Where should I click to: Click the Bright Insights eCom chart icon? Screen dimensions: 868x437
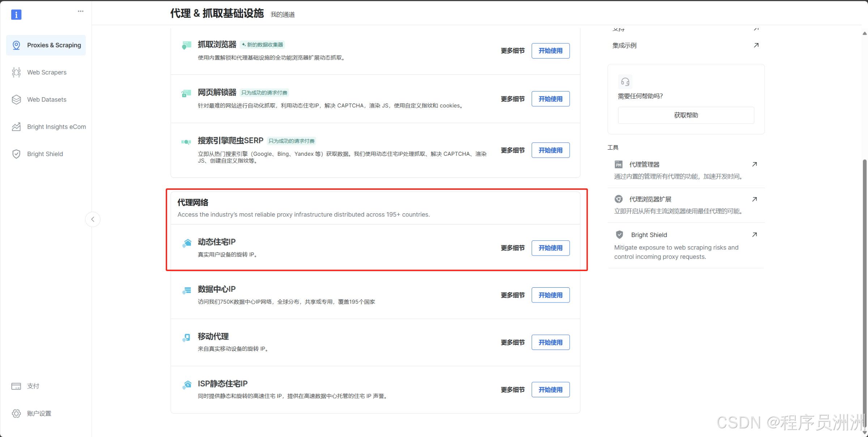pyautogui.click(x=16, y=127)
